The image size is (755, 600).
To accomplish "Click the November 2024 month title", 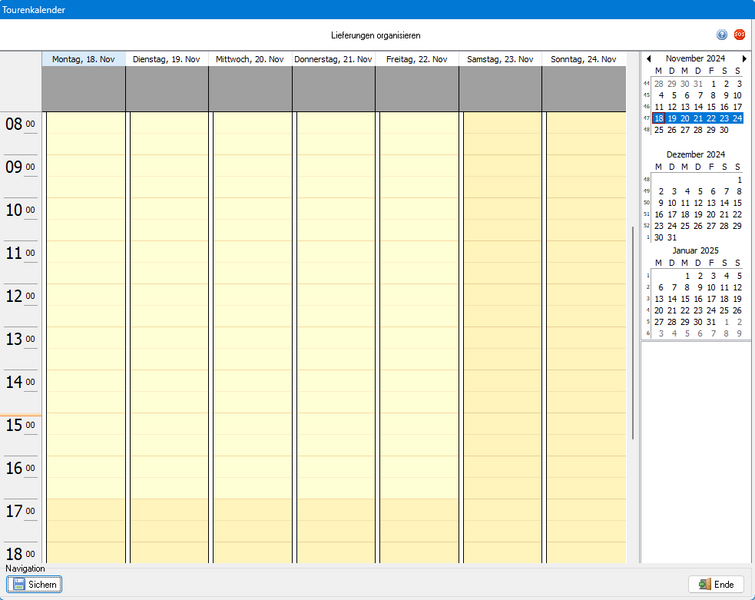I will pos(695,59).
